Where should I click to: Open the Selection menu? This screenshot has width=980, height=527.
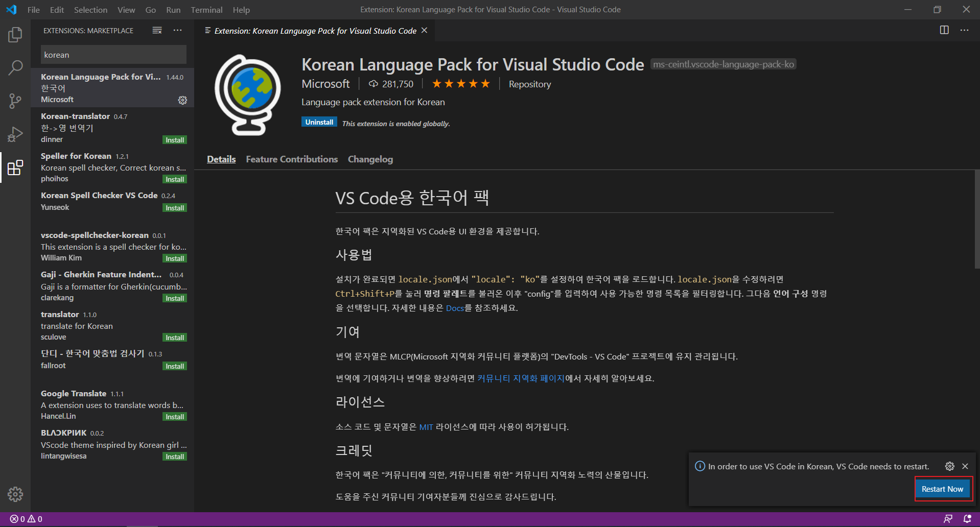click(90, 10)
